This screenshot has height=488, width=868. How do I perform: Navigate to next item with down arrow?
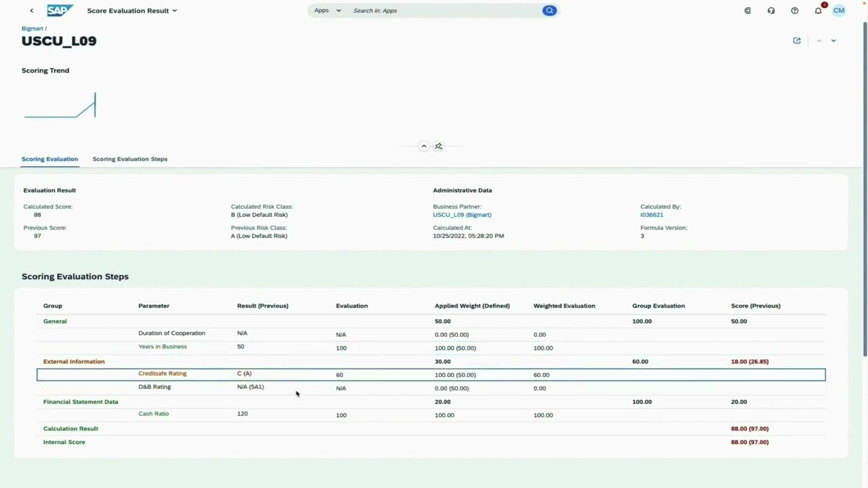(x=833, y=41)
